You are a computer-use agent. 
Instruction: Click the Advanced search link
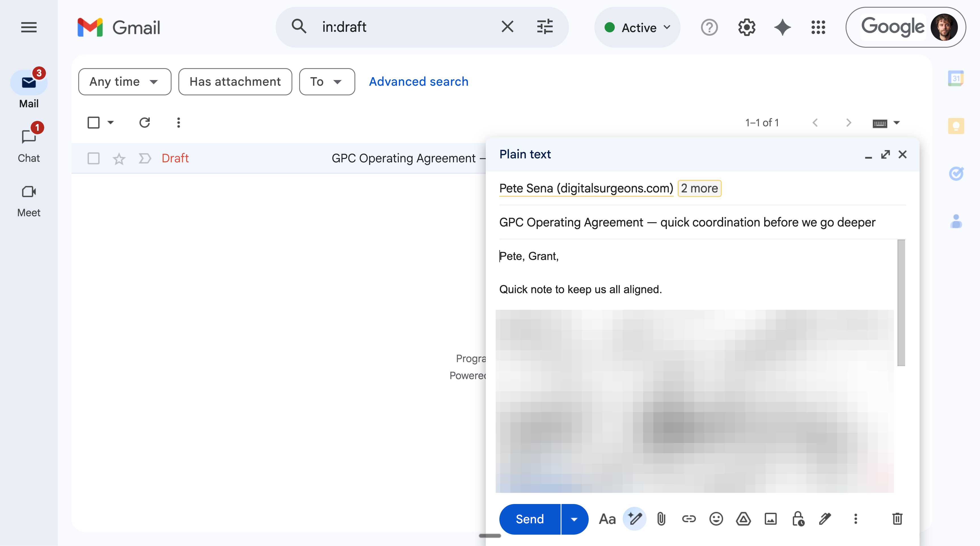pos(419,82)
